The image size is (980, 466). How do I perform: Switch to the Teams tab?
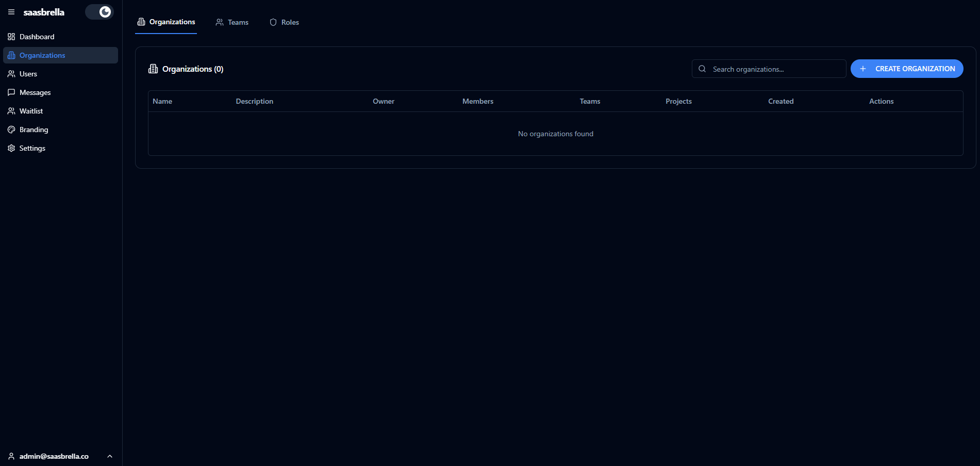232,22
